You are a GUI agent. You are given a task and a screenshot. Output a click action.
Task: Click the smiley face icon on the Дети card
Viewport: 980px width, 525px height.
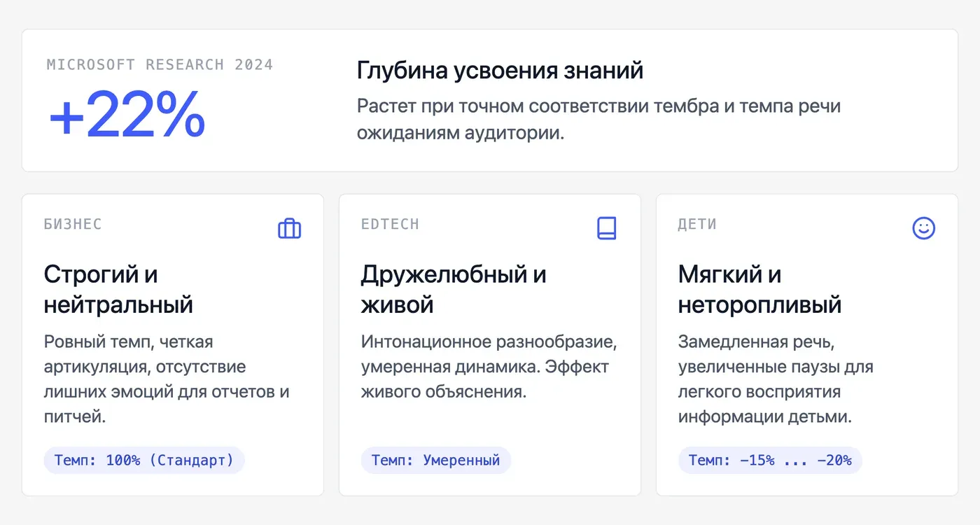[924, 228]
